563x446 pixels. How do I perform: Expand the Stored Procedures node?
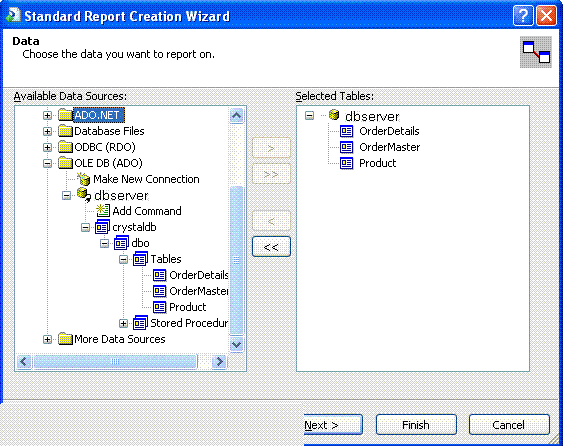click(123, 323)
